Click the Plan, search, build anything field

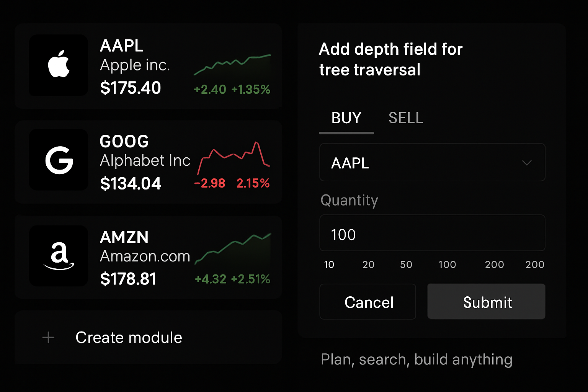(416, 360)
